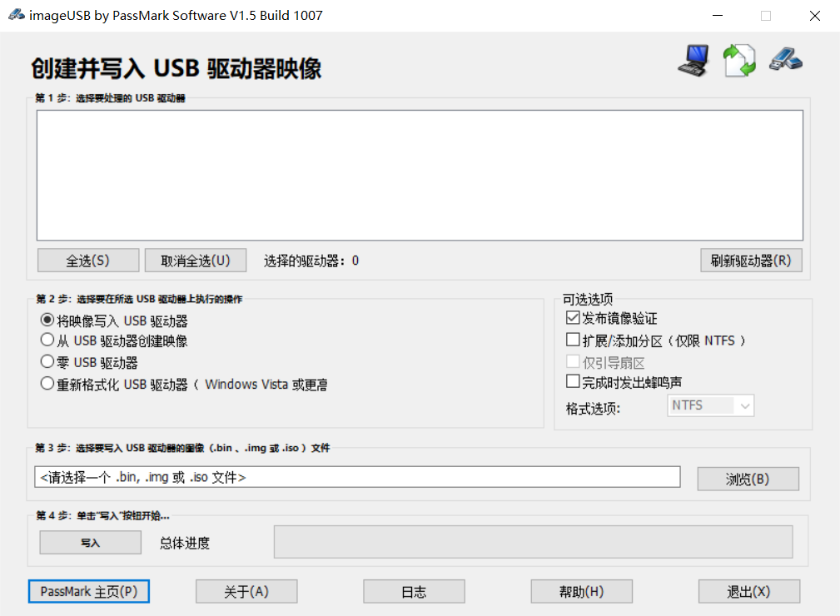Viewport: 840px width, 616px height.
Task: Enable 完成时发出蜂鸣声 checkbox
Action: [x=573, y=381]
